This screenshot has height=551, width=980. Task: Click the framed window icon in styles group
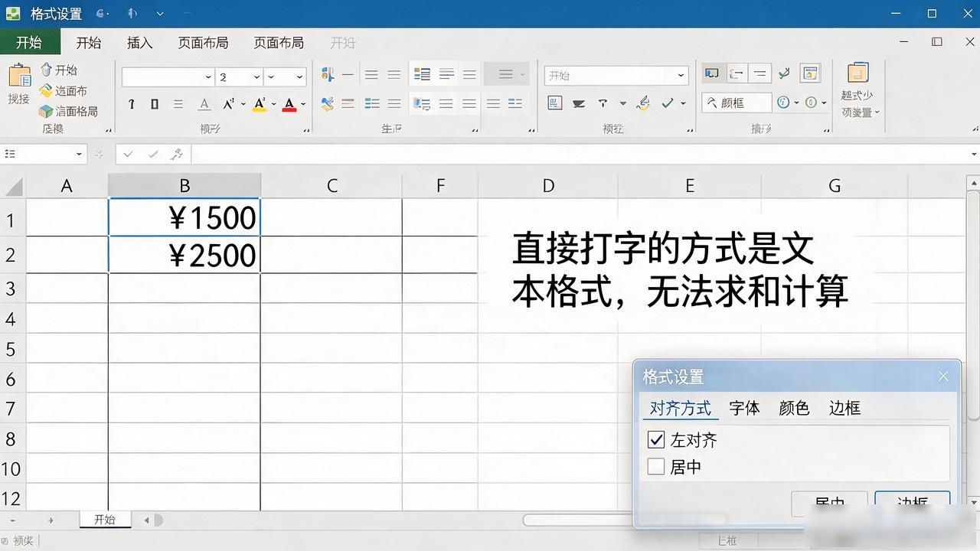tap(810, 73)
